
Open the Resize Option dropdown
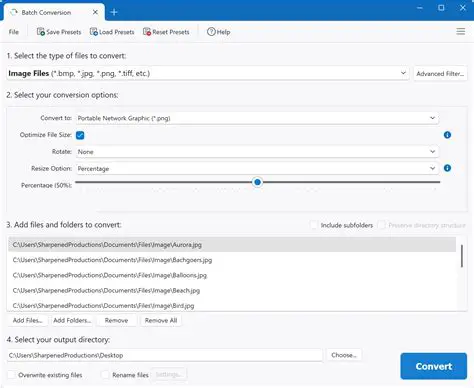pos(257,168)
